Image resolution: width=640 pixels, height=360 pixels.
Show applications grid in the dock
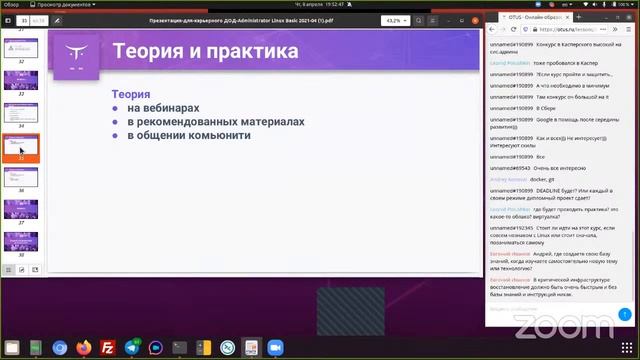pyautogui.click(x=627, y=348)
